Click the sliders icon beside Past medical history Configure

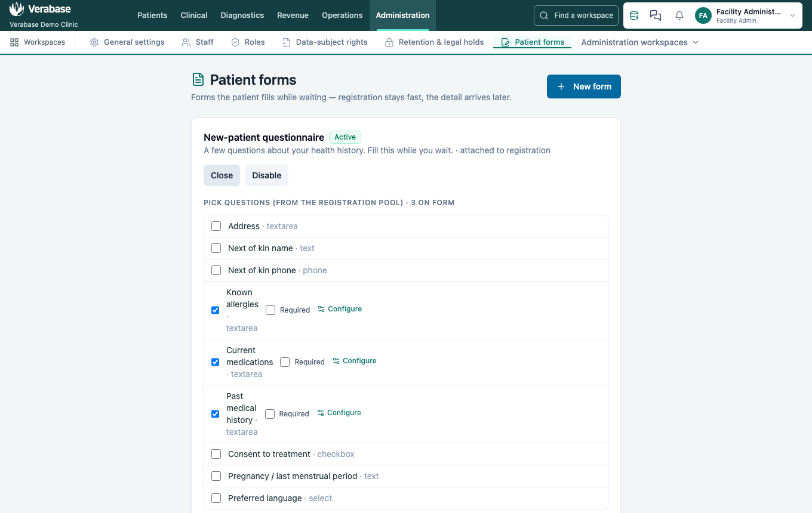[x=321, y=413]
